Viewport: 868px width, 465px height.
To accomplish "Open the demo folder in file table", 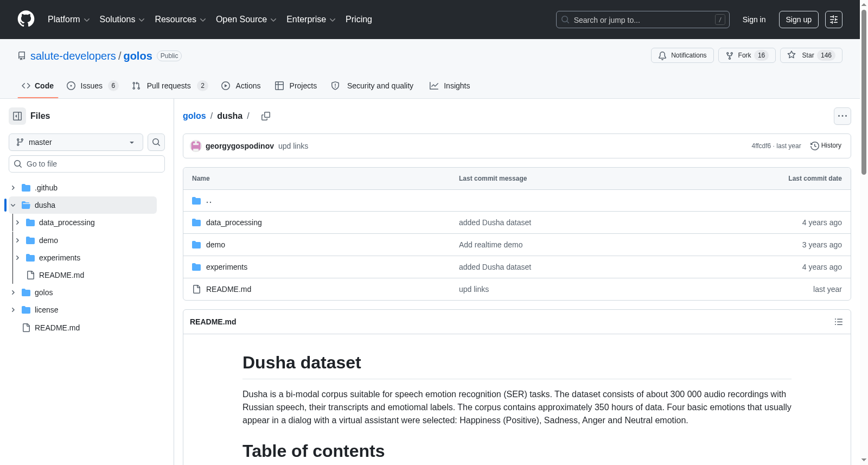I will [215, 245].
